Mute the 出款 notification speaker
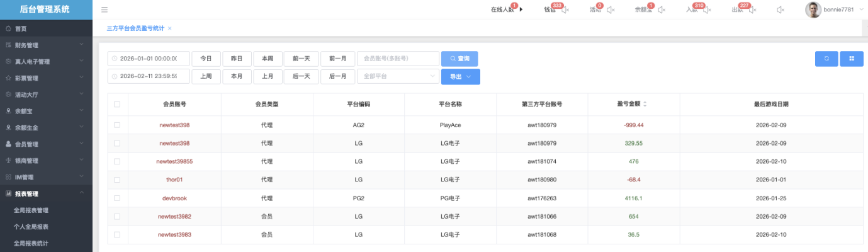Viewport: 868px width, 252px height. coord(753,9)
